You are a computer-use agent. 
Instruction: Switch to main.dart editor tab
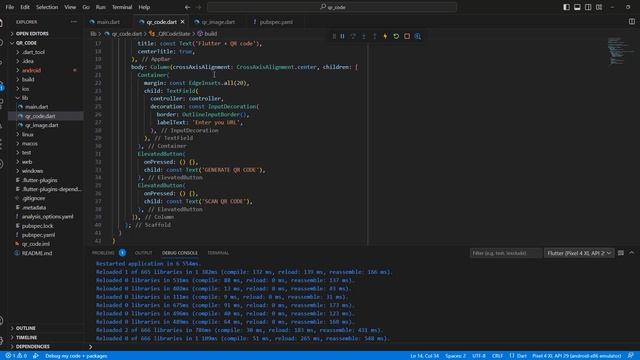[109, 22]
